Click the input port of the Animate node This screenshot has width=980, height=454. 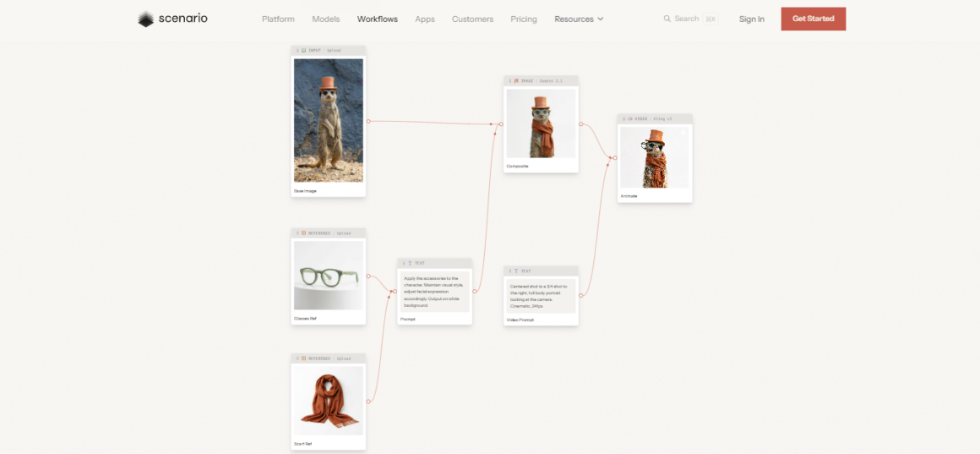point(615,157)
